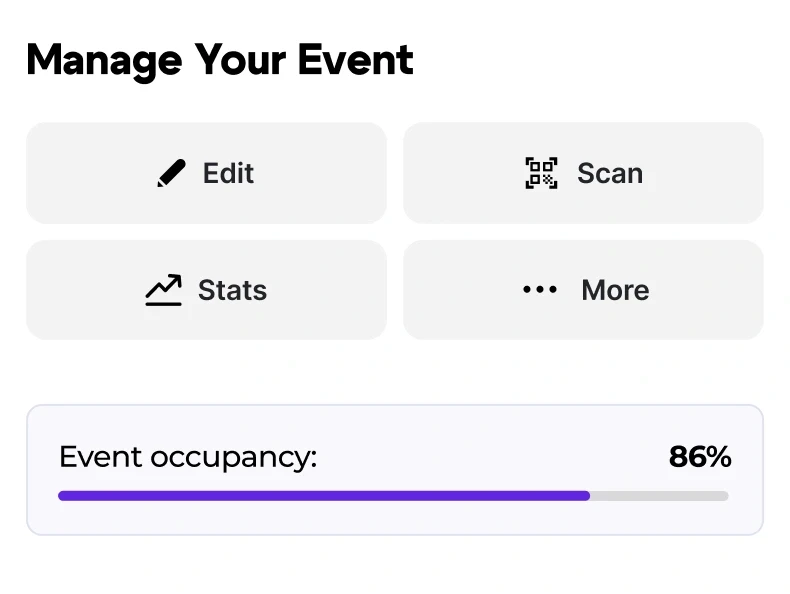Click the word Manage in the heading
The width and height of the screenshot is (790, 594).
tap(104, 62)
